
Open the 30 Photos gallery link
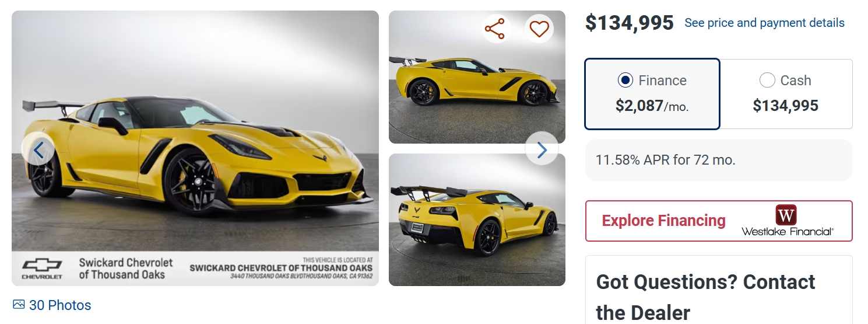(x=60, y=305)
